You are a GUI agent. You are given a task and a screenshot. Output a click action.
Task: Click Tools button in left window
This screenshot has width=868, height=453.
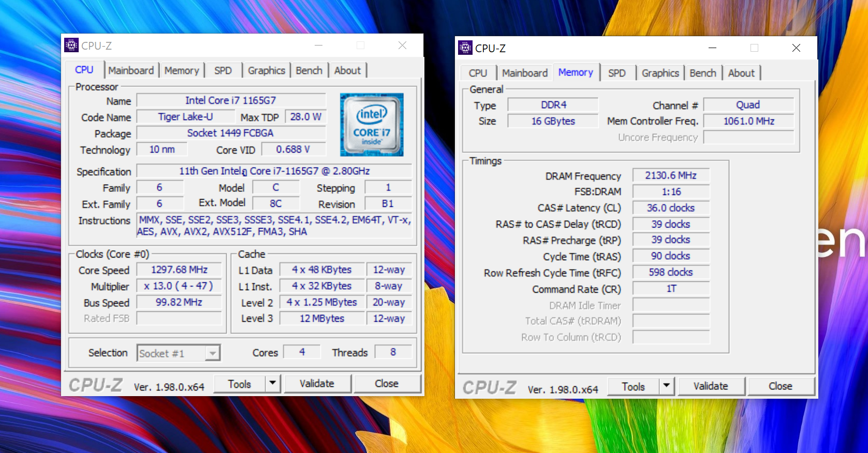(x=240, y=384)
